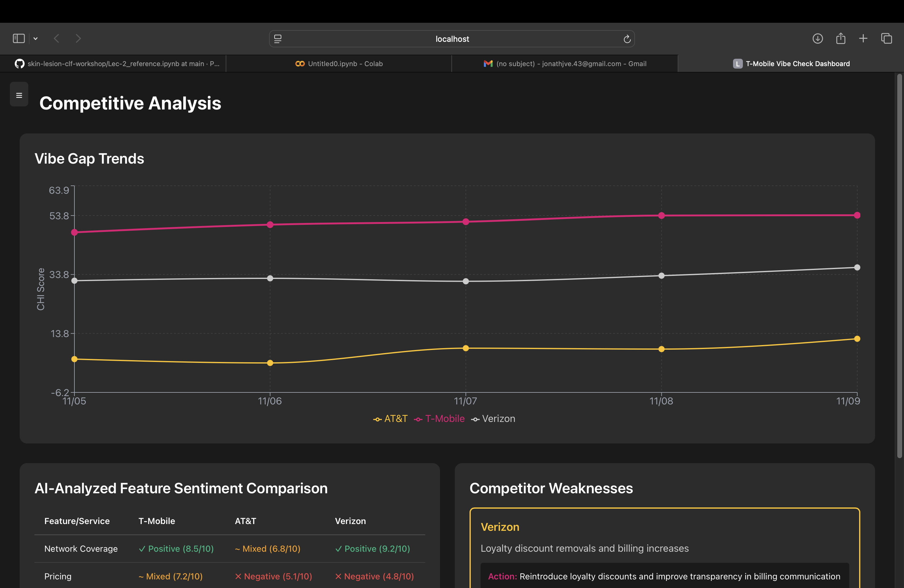Click the vertical page scrollbar
904x588 pixels.
pyautogui.click(x=899, y=266)
